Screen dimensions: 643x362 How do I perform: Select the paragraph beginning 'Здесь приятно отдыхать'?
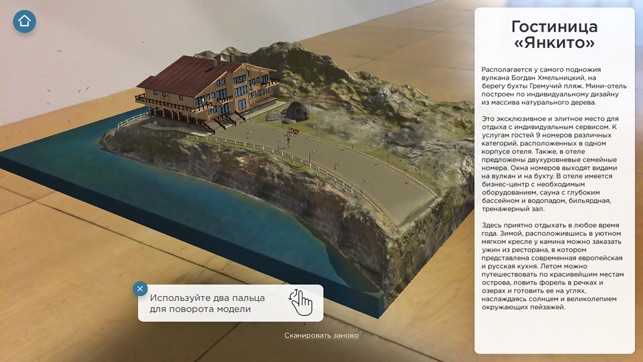[x=552, y=266]
